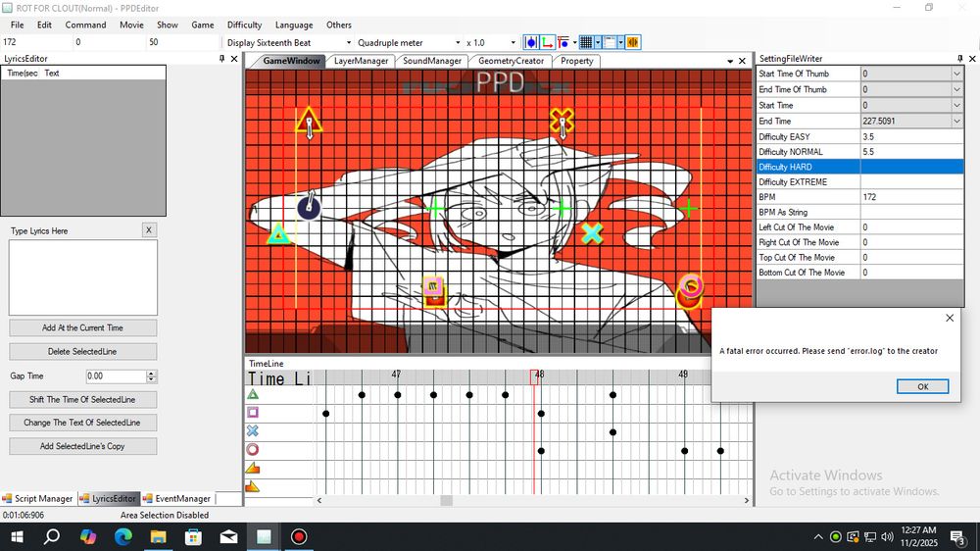This screenshot has height=551, width=980.
Task: Switch to the Script Manager tab
Action: [37, 498]
